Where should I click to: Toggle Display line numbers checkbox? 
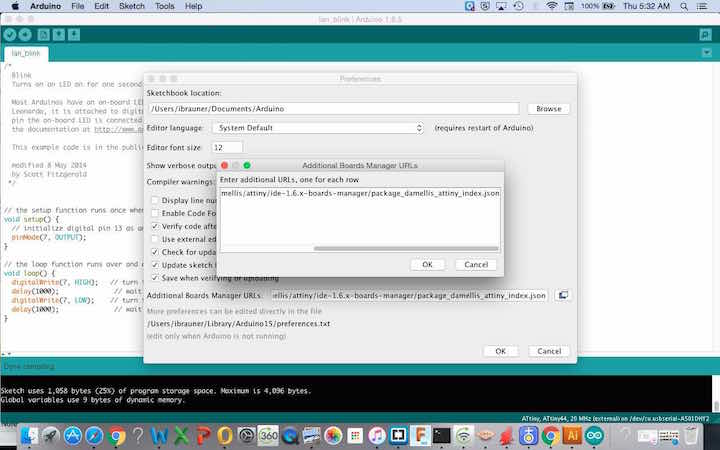pyautogui.click(x=155, y=200)
